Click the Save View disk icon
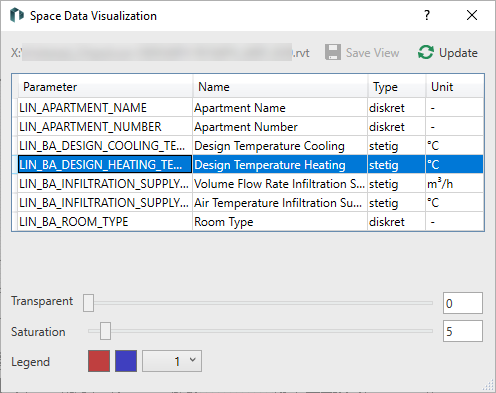Viewport: 496px width, 393px height. (333, 52)
